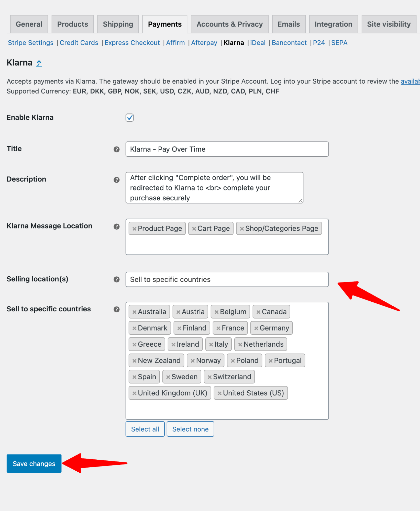Remove United Kingdom (UK) from countries
Viewport: 420px width, 511px height.
click(134, 393)
